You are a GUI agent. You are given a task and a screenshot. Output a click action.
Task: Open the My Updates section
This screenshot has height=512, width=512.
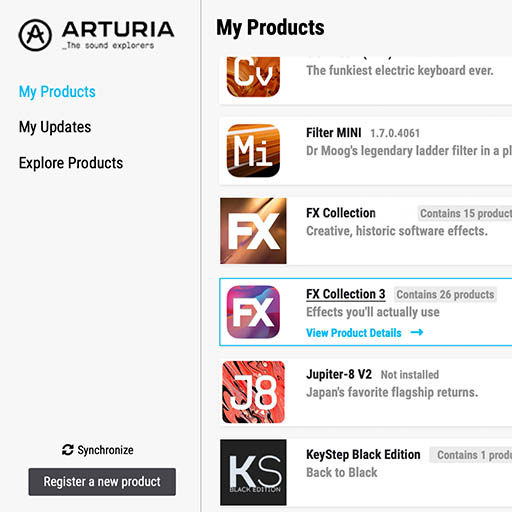(x=55, y=127)
